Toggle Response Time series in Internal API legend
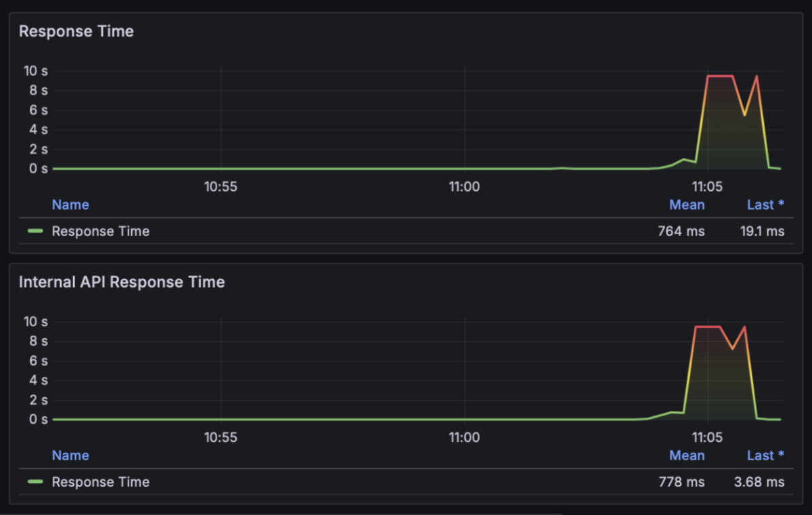Screen dimensions: 812x515 100,482
